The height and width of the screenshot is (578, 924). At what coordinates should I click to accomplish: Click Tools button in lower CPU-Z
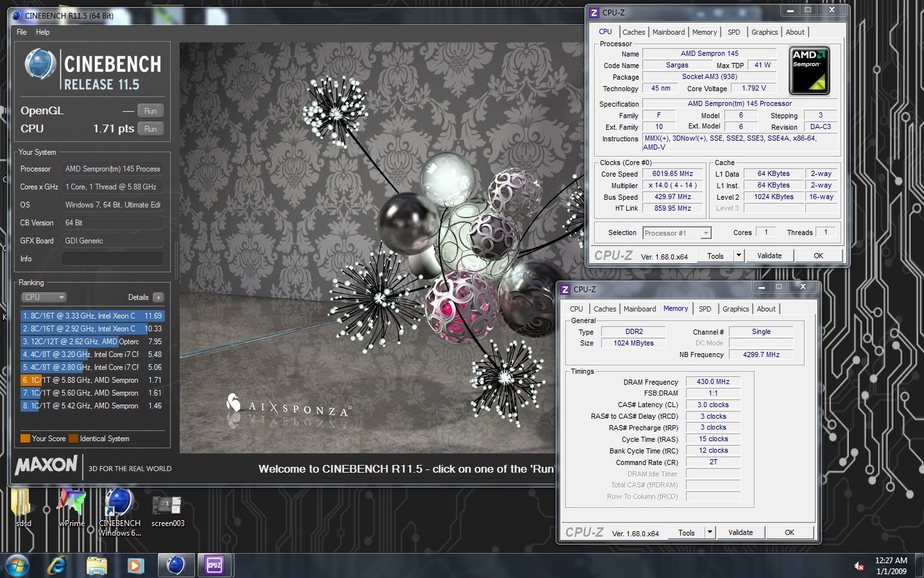coord(687,532)
